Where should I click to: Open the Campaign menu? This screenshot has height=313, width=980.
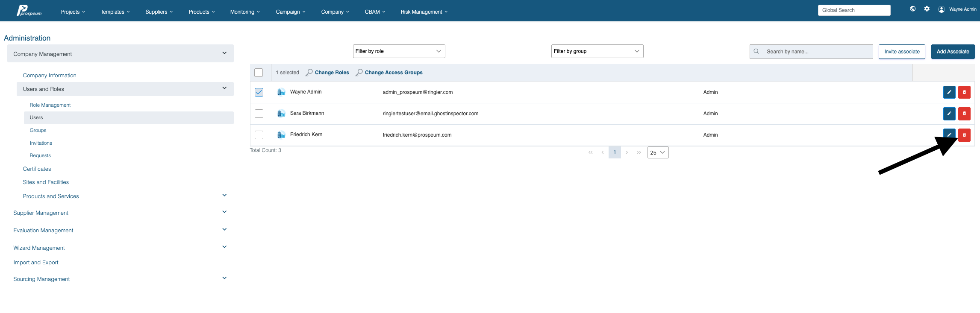291,12
